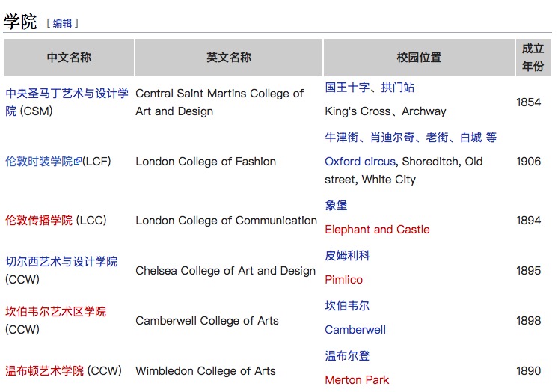Open the Oxford circus link
This screenshot has height=392, width=558.
(x=360, y=162)
